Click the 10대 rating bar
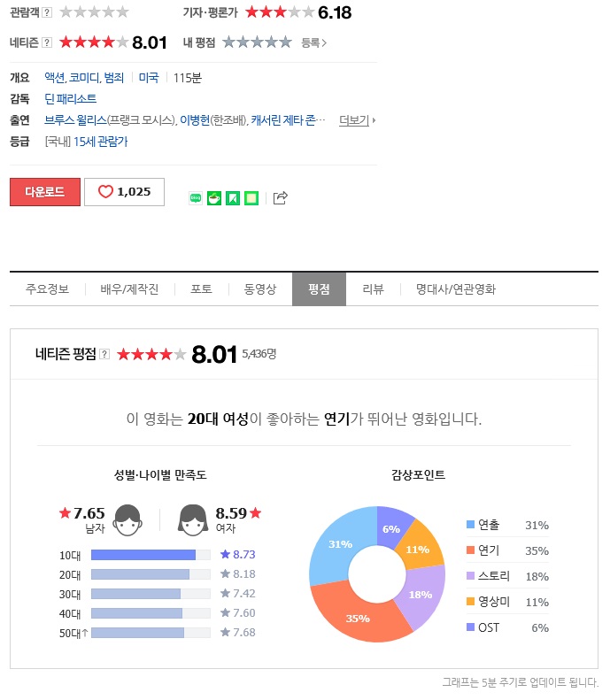This screenshot has width=610, height=700. pyautogui.click(x=151, y=555)
